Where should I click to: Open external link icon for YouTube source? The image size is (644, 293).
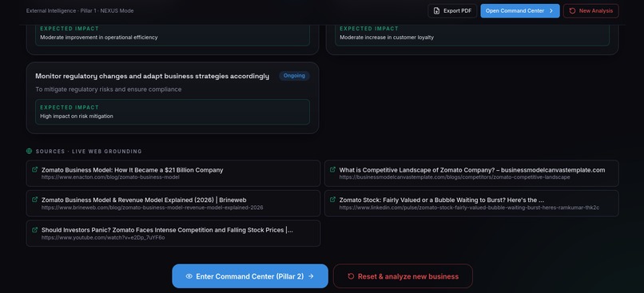[x=35, y=230]
